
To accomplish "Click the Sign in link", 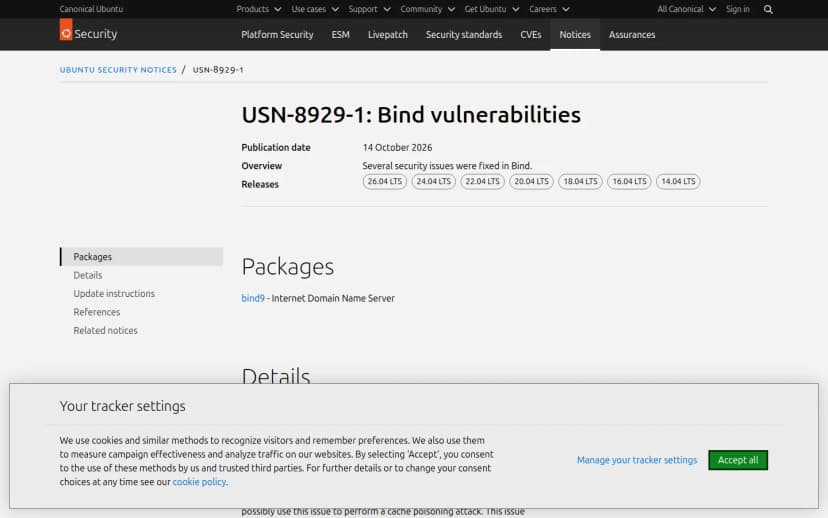I will [x=738, y=9].
